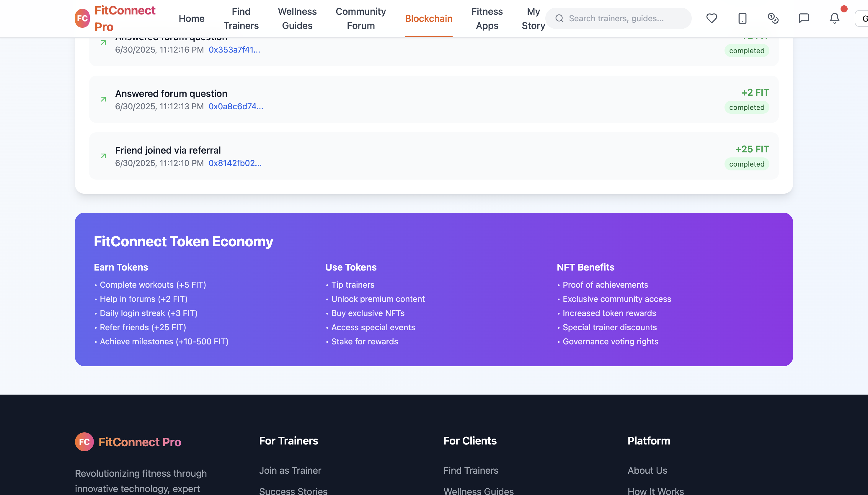Open the Home menu item
This screenshot has height=495, width=868.
(191, 18)
